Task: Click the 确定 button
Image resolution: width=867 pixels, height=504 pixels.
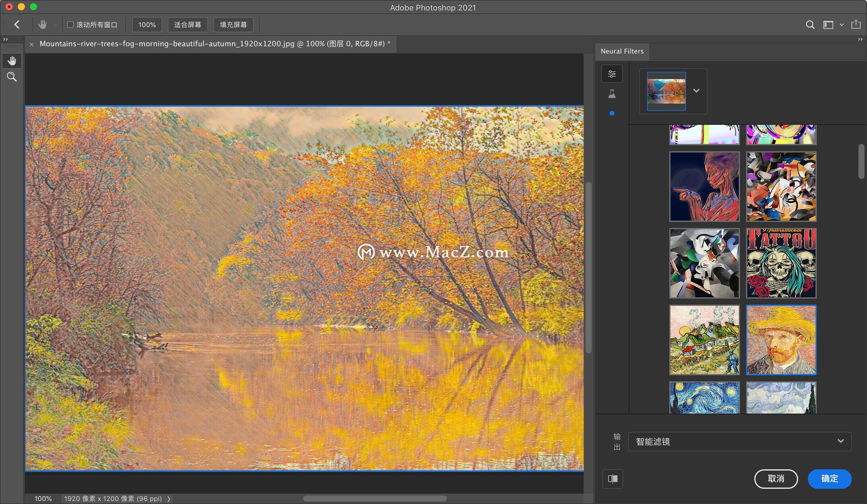Action: [829, 479]
